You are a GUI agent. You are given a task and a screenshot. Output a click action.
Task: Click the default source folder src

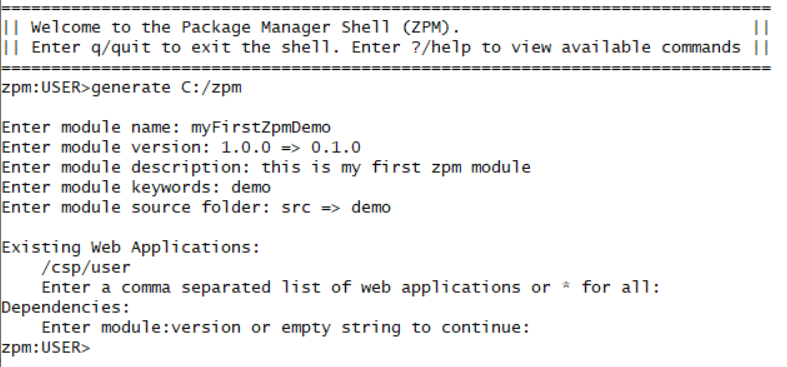pos(296,207)
